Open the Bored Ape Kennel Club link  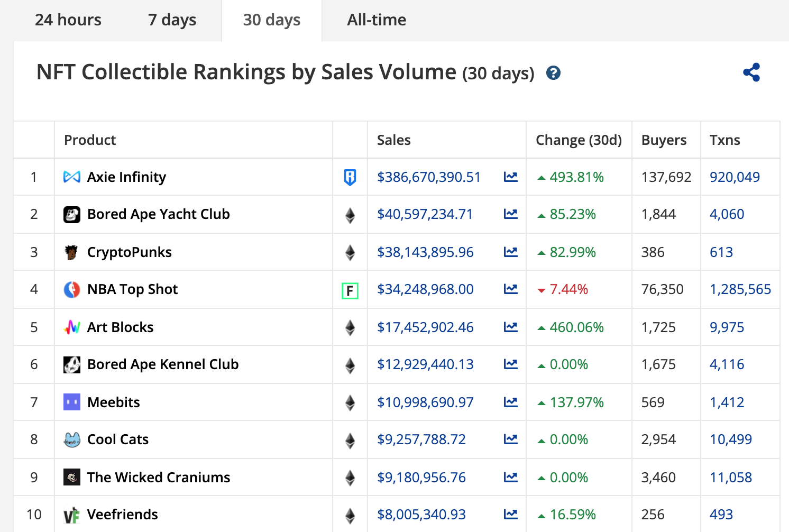point(163,364)
